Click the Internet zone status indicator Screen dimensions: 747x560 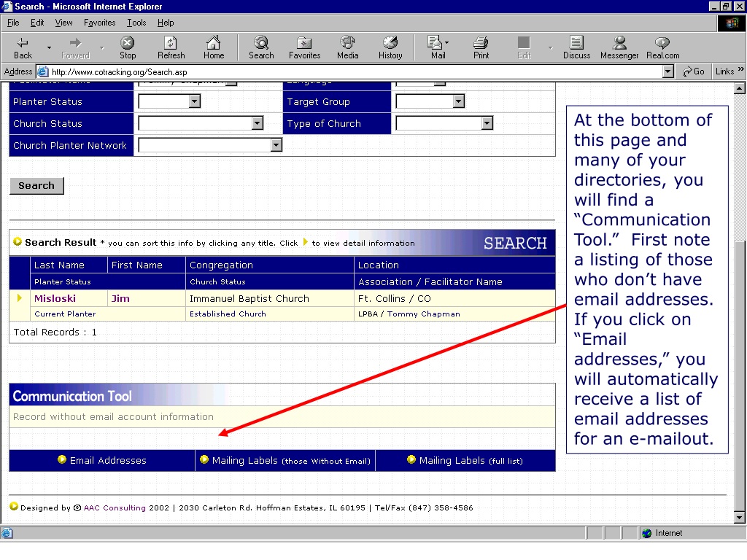pos(662,533)
